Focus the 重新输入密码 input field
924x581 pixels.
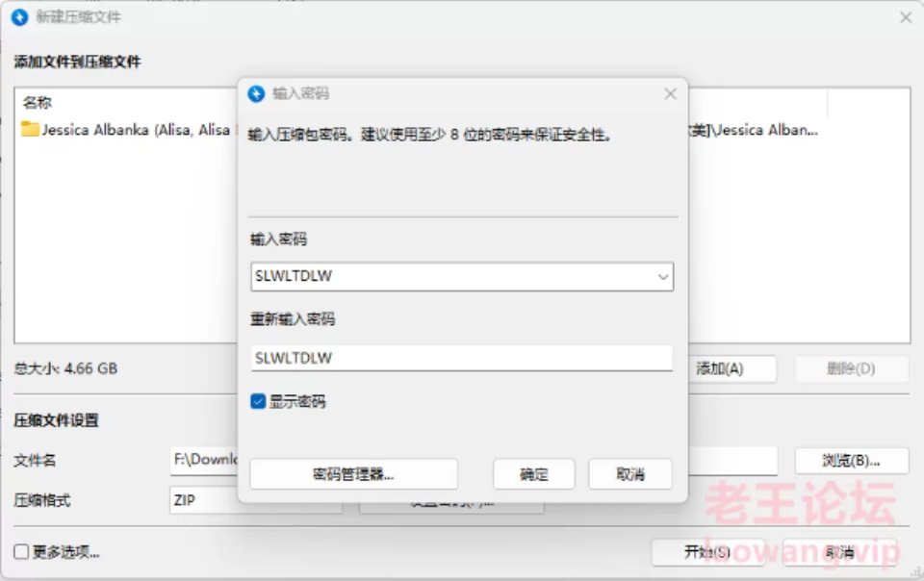pyautogui.click(x=461, y=358)
